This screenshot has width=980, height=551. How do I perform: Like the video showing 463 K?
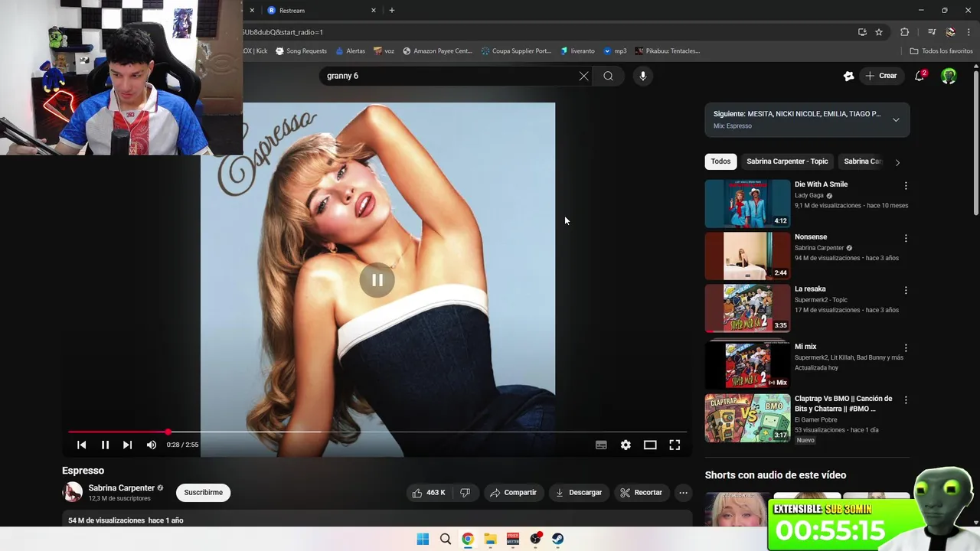click(429, 493)
